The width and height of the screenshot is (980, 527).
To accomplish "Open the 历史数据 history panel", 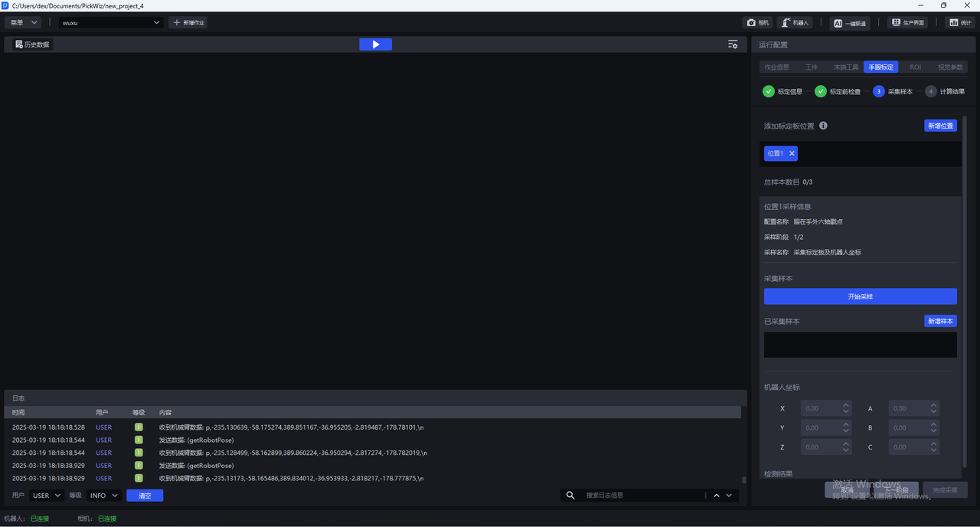I will pyautogui.click(x=32, y=44).
